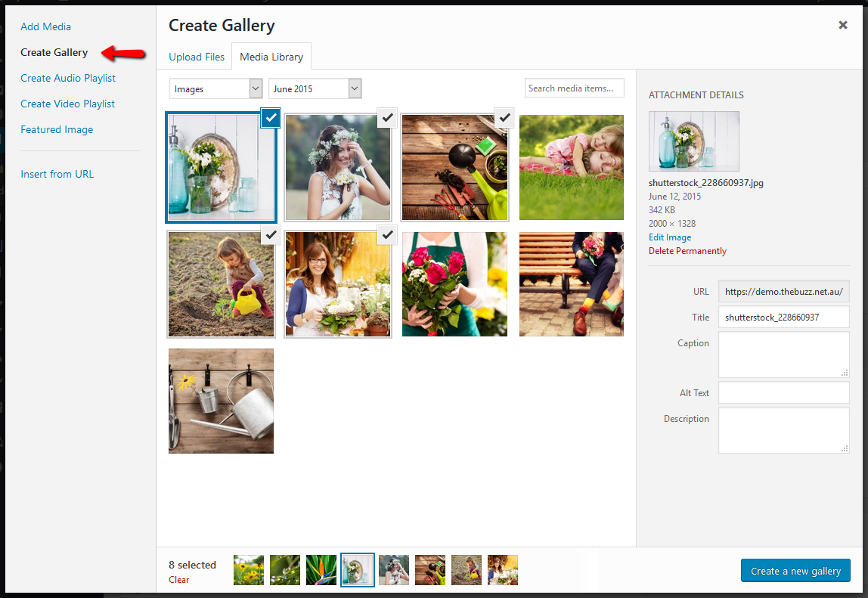The image size is (868, 598).
Task: Click the blue vase thumbnail in grid
Action: point(221,167)
